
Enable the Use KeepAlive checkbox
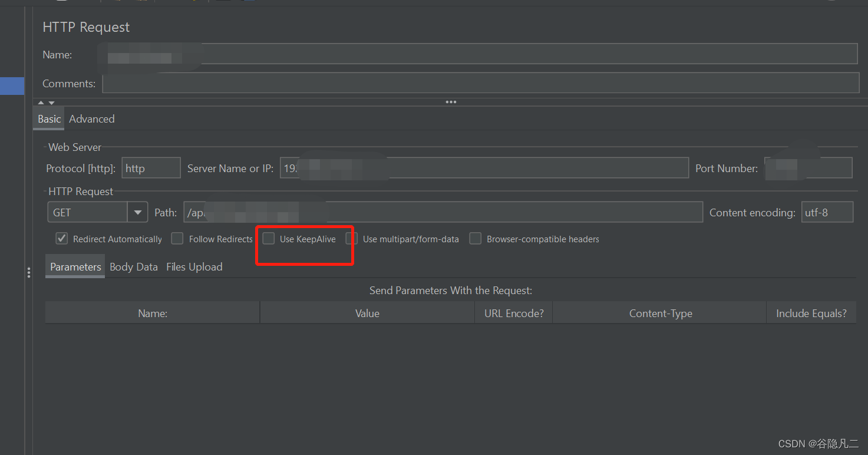269,238
